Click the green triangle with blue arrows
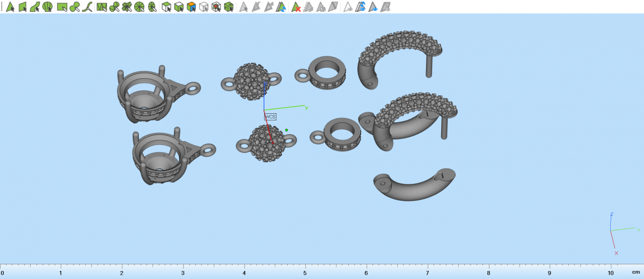 tap(282, 7)
